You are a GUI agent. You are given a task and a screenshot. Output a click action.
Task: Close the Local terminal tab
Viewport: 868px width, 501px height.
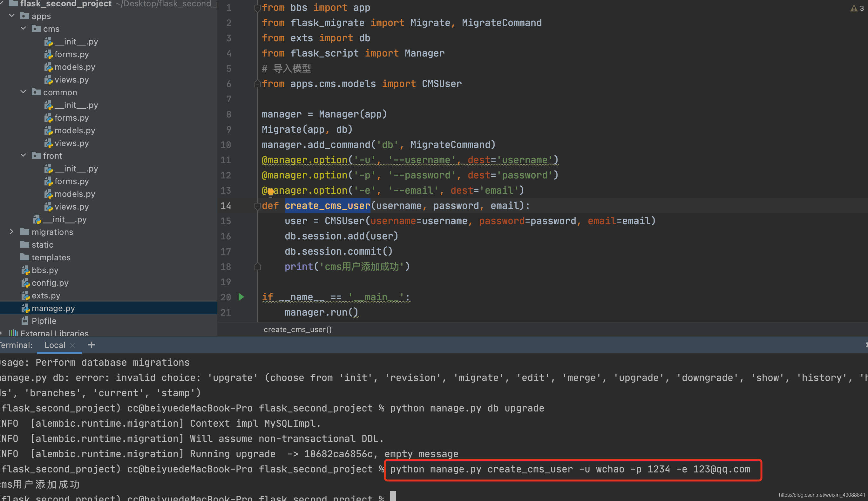coord(72,345)
